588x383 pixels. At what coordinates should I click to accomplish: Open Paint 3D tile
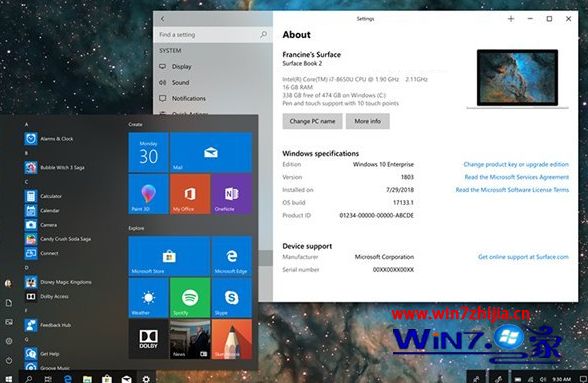148,194
